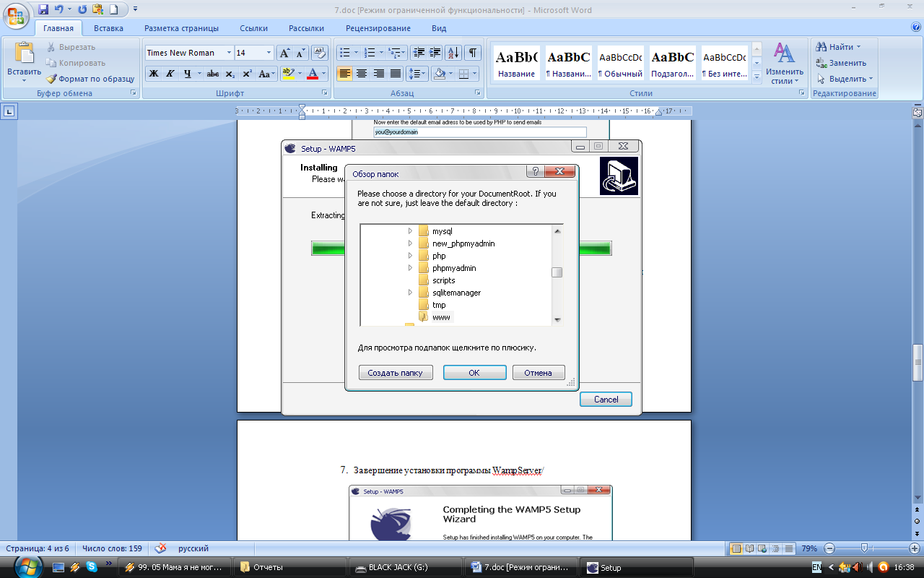Shrink font size icon
The image size is (924, 578).
coord(301,53)
